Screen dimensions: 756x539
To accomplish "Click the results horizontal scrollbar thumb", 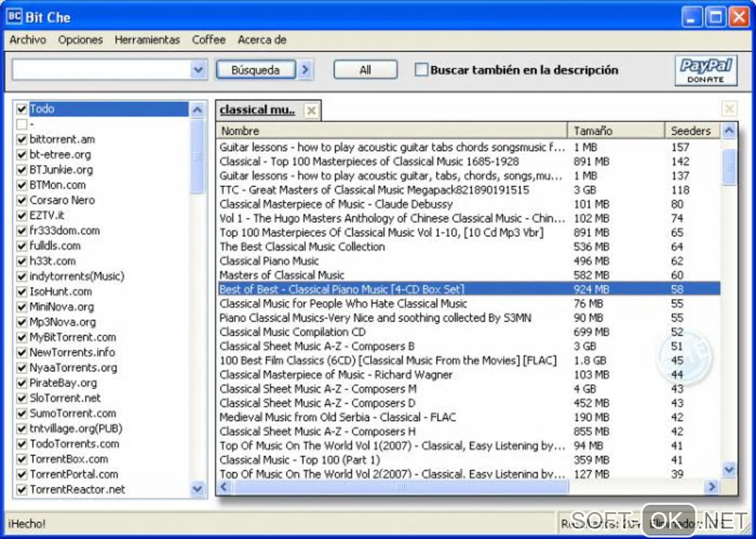I will coord(401,487).
